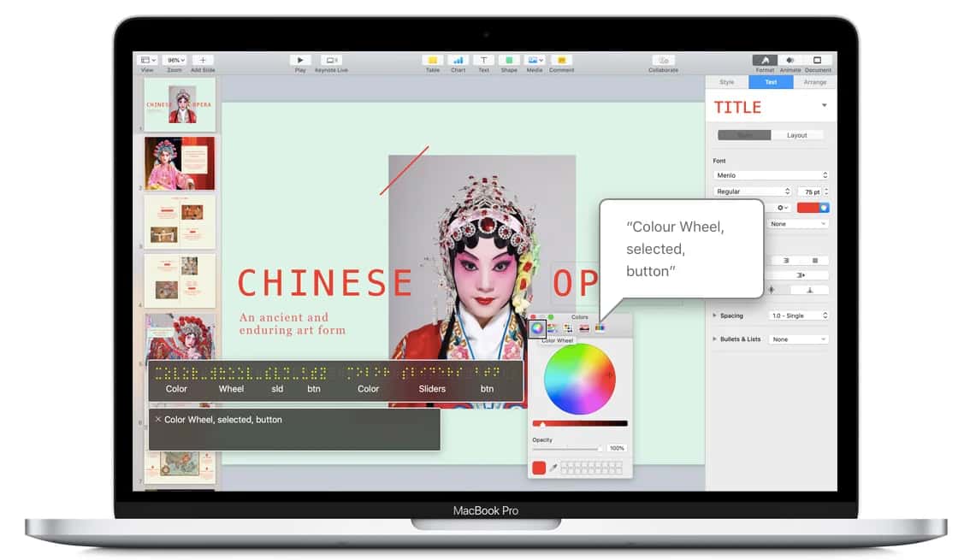Open the color picker button beside red swatch
The height and width of the screenshot is (560, 970).
coord(824,208)
